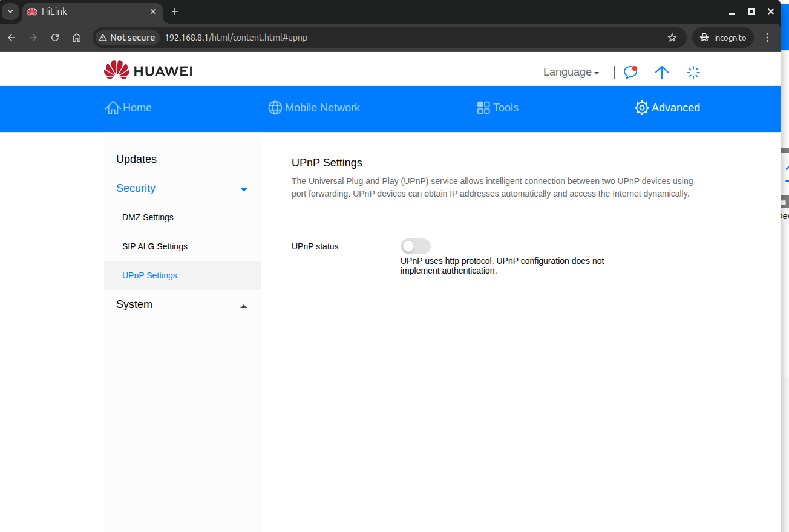The width and height of the screenshot is (789, 532).
Task: Reload the page with browser refresh icon
Action: click(x=55, y=38)
